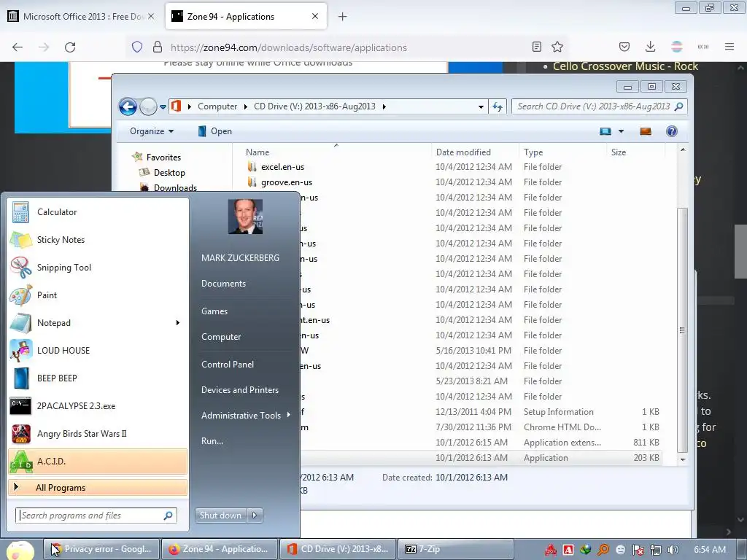Focus the Search programs and files box
The width and height of the screenshot is (747, 560).
pos(96,516)
